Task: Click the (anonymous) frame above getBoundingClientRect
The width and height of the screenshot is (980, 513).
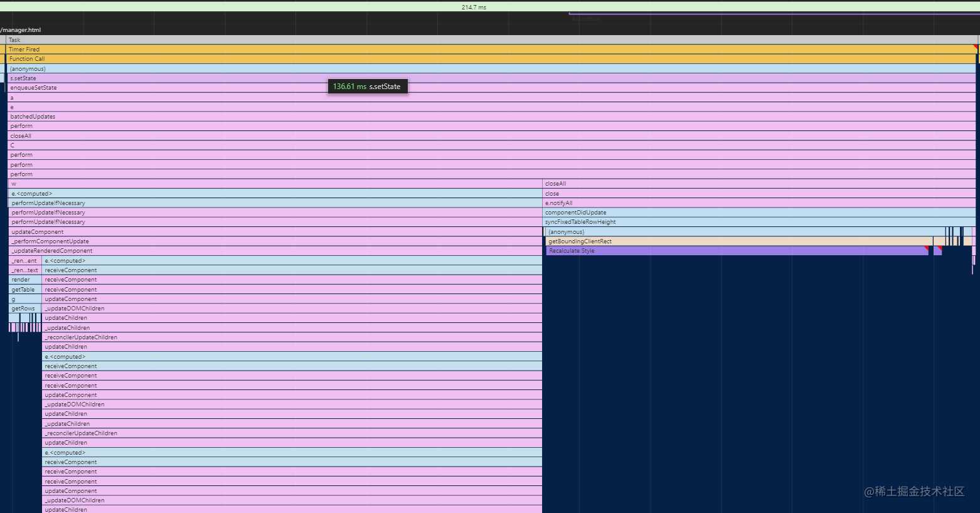Action: coord(745,232)
